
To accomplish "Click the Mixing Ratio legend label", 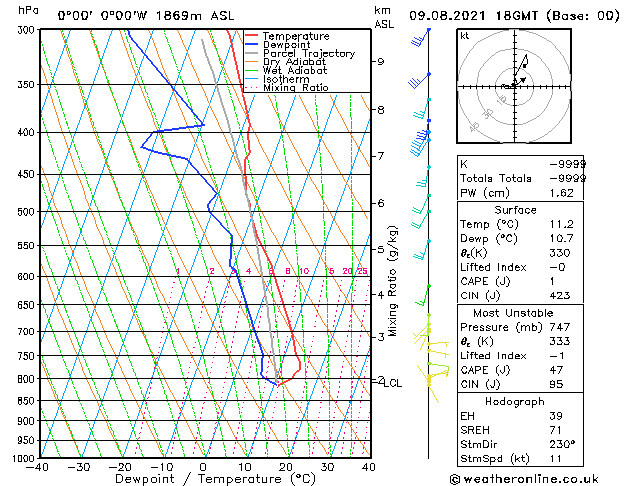I will pyautogui.click(x=296, y=87).
